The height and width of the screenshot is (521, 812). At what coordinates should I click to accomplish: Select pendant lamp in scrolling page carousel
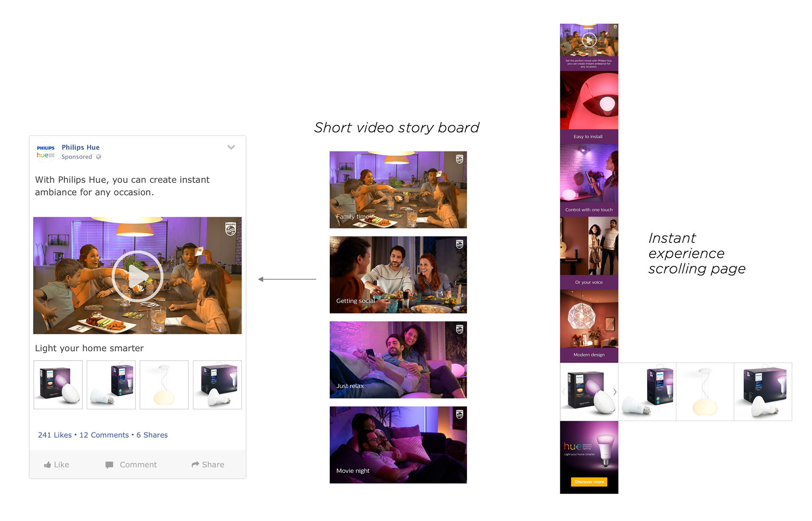click(705, 392)
